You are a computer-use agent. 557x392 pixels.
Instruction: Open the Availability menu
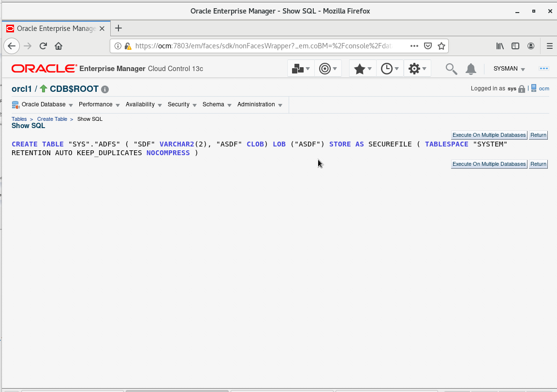click(x=144, y=104)
